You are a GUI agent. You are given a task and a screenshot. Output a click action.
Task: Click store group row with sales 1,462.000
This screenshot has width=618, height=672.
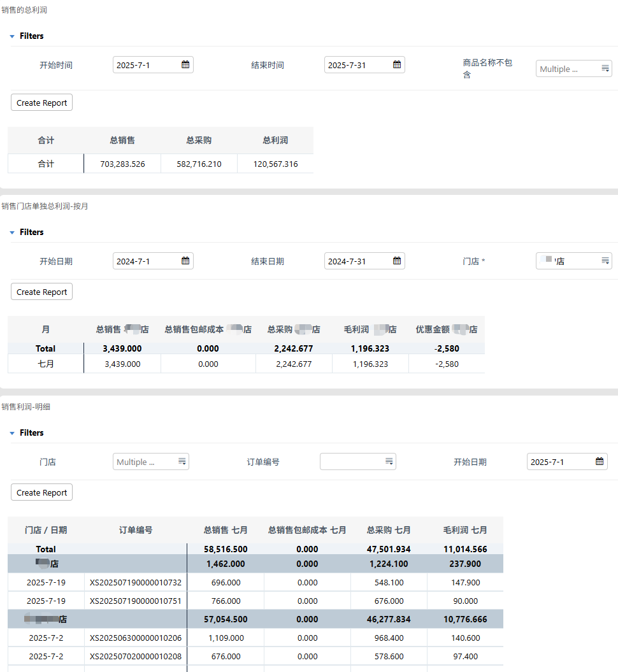pos(255,564)
